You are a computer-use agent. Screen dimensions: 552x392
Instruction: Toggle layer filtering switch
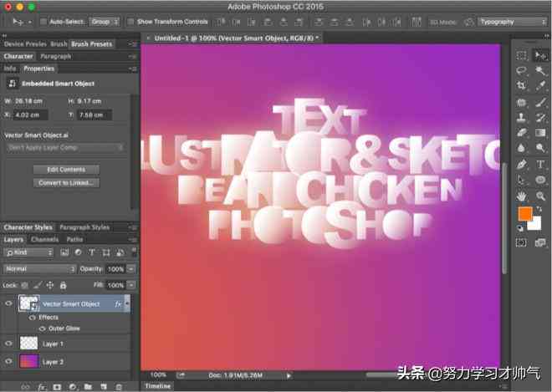tap(134, 251)
